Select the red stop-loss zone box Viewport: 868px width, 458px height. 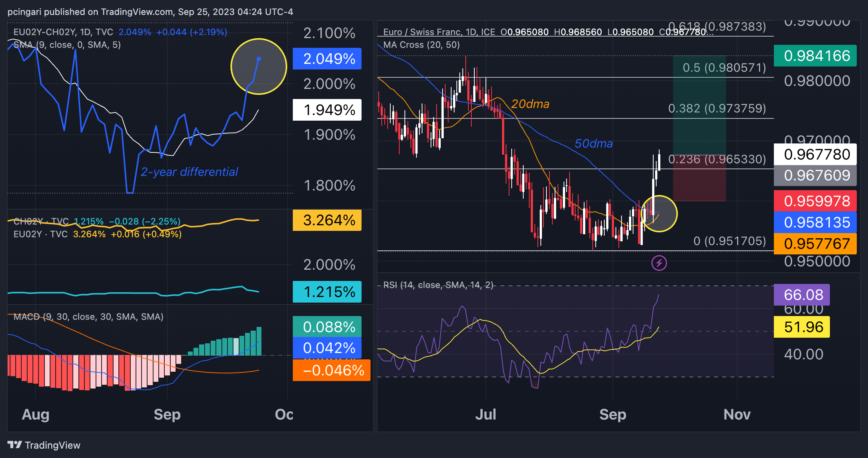pyautogui.click(x=699, y=178)
